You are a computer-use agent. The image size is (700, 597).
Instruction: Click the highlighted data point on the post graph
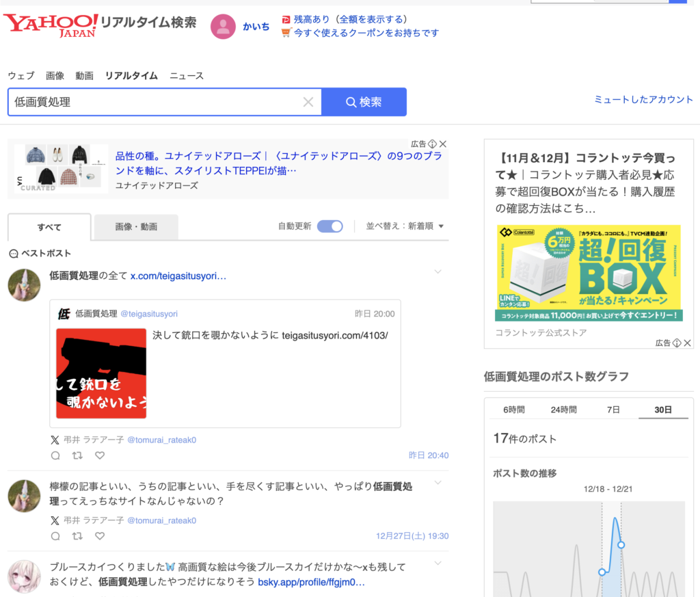point(621,544)
